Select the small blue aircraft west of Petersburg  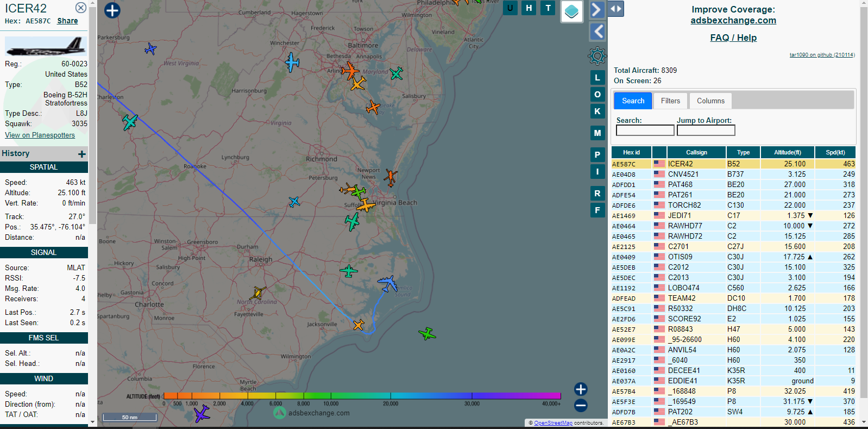point(294,202)
